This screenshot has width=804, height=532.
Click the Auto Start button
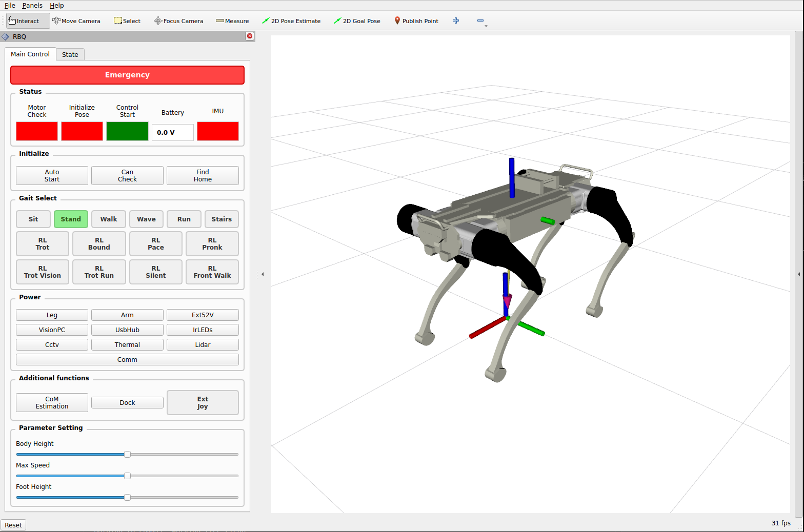52,175
